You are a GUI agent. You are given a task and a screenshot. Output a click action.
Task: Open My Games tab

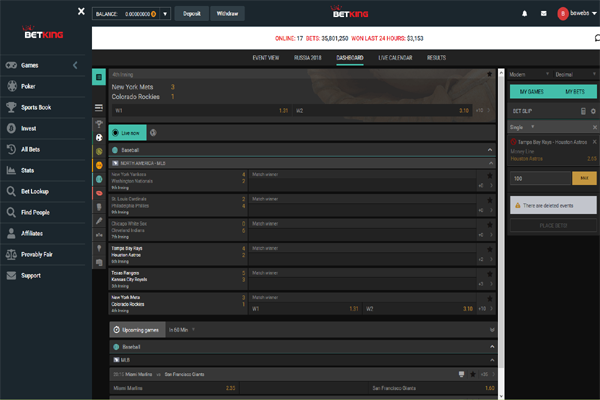pos(532,92)
